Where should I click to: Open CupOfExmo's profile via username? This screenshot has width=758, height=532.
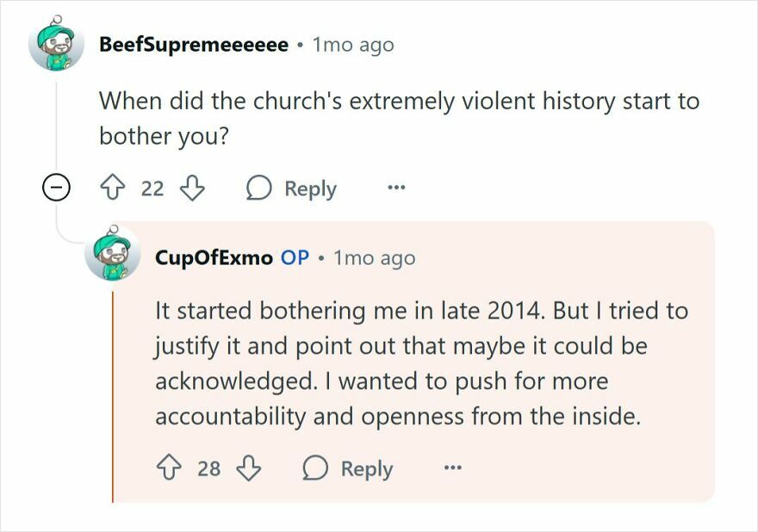pos(214,257)
